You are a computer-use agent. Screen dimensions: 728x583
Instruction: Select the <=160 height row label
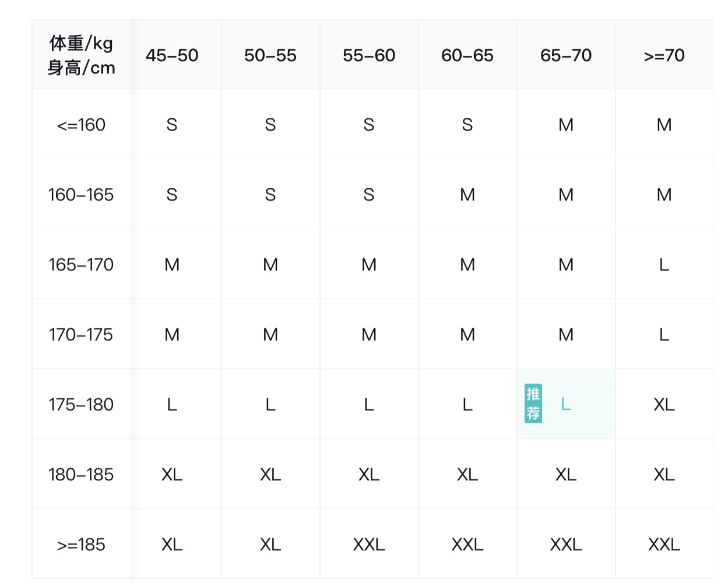pos(82,125)
